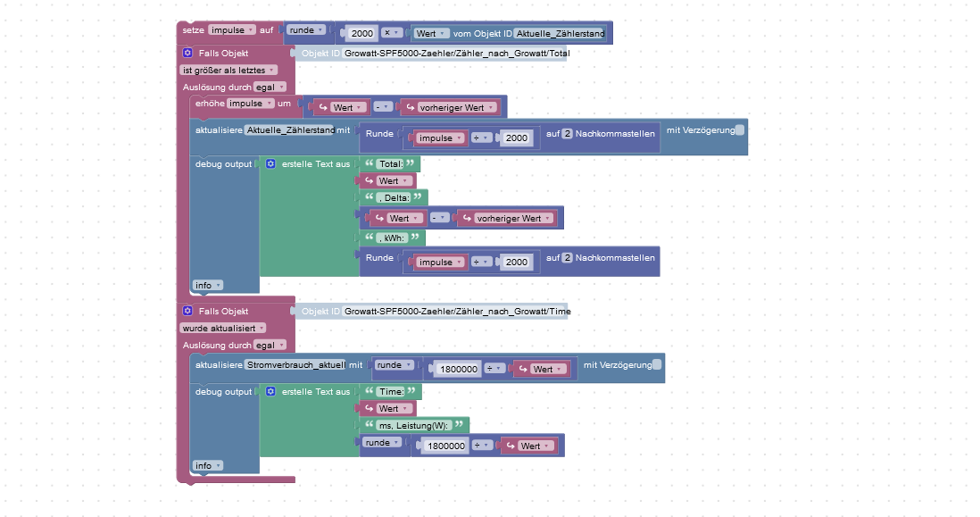Toggle mit Verzögerung on Stromverbrauch_aktuell update block
The height and width of the screenshot is (517, 980).
tap(657, 364)
